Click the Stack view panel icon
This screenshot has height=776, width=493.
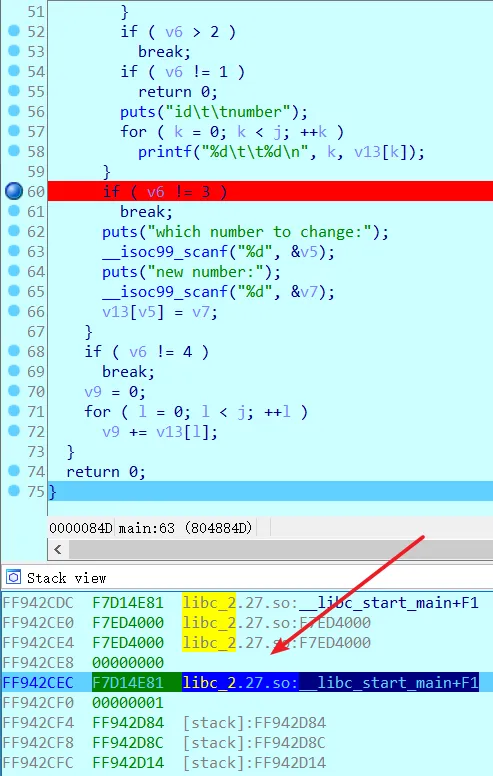13,577
